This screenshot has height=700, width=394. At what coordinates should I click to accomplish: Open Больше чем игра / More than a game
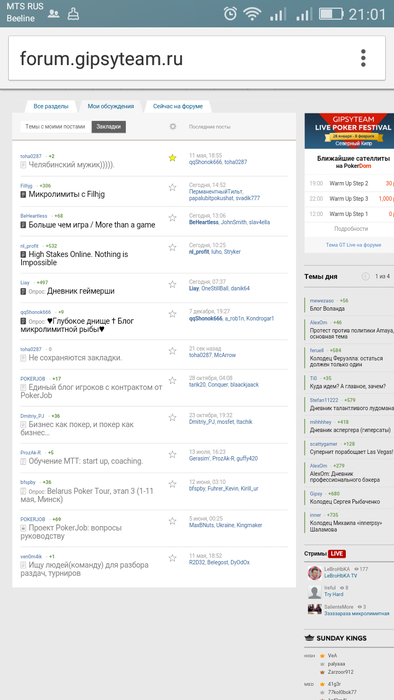pos(92,225)
